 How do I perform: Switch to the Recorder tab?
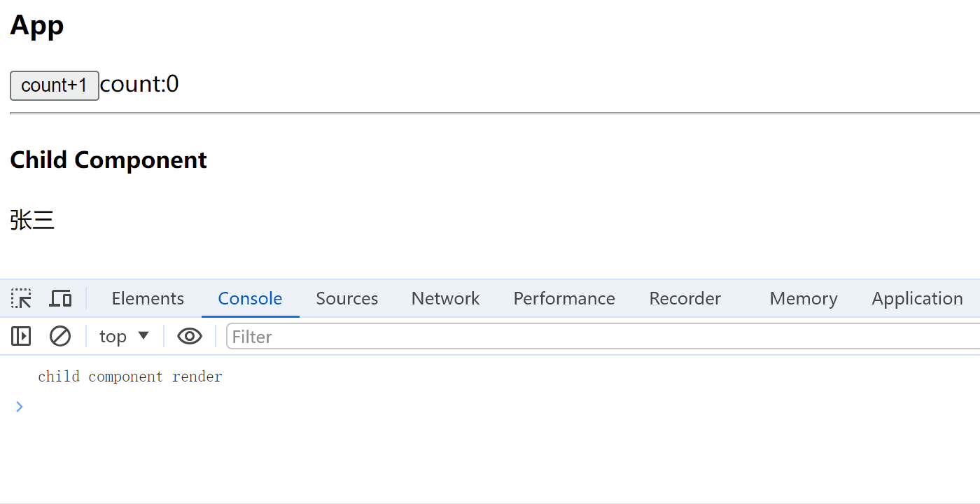point(685,299)
